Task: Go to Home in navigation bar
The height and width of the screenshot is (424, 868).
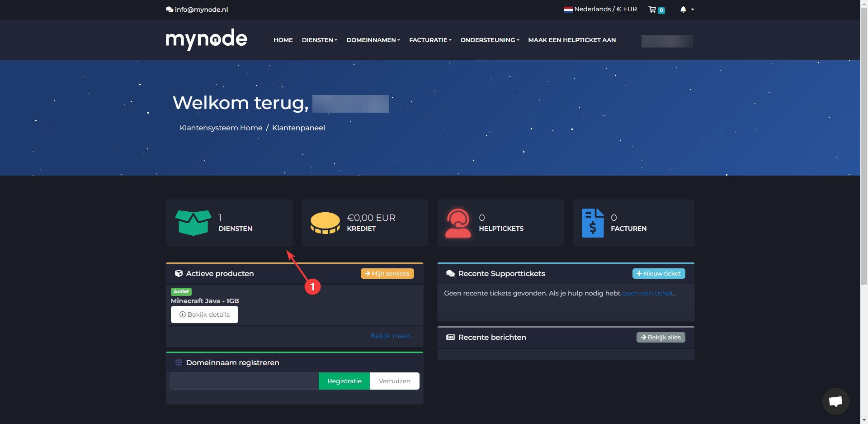Action: click(x=283, y=40)
